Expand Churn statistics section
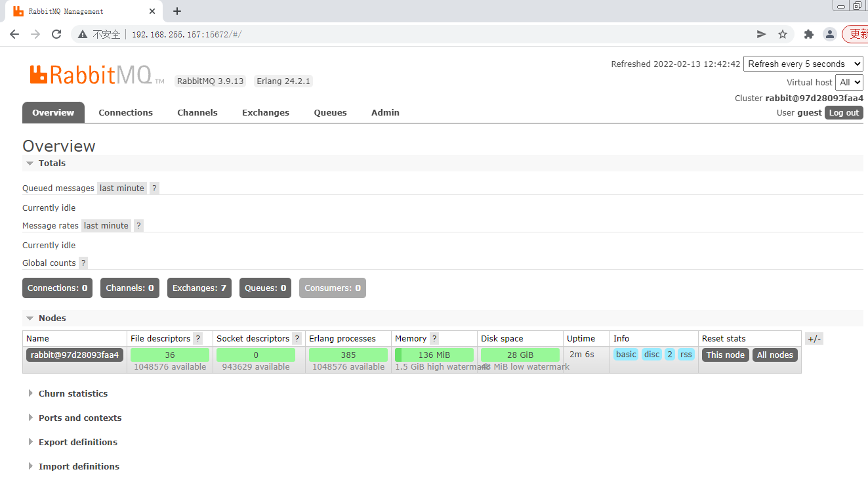 (x=72, y=394)
